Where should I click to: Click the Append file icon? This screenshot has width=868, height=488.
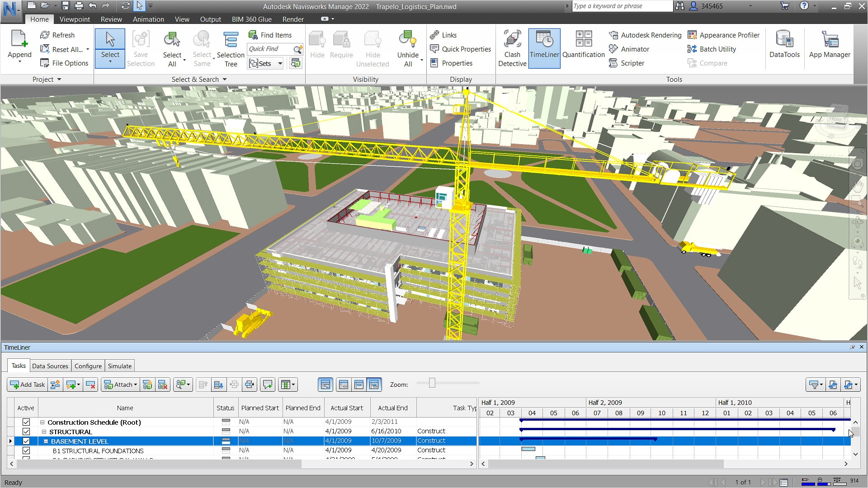coord(19,39)
